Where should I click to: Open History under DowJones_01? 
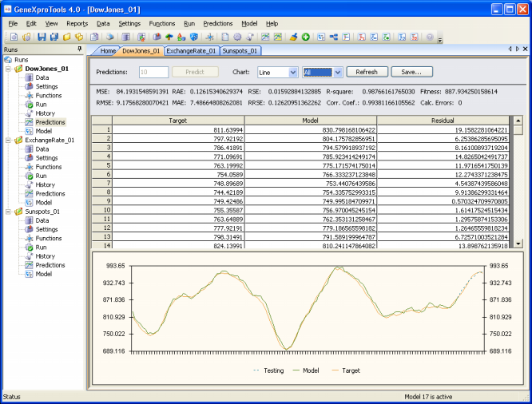(45, 113)
